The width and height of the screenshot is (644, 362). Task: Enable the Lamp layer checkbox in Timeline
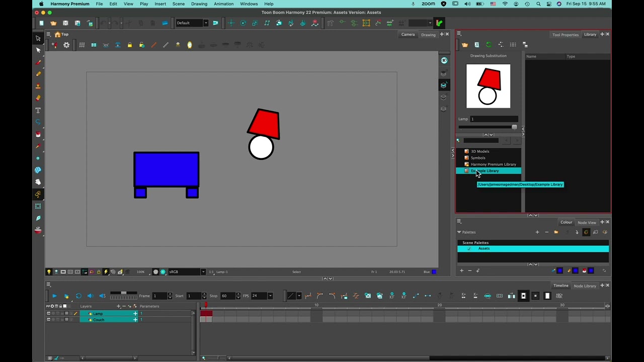coord(49,313)
